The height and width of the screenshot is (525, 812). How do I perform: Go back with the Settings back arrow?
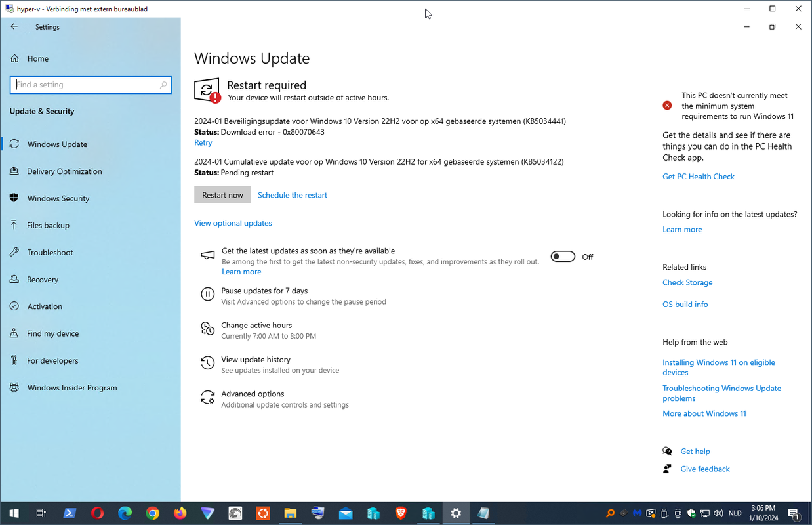click(x=14, y=27)
